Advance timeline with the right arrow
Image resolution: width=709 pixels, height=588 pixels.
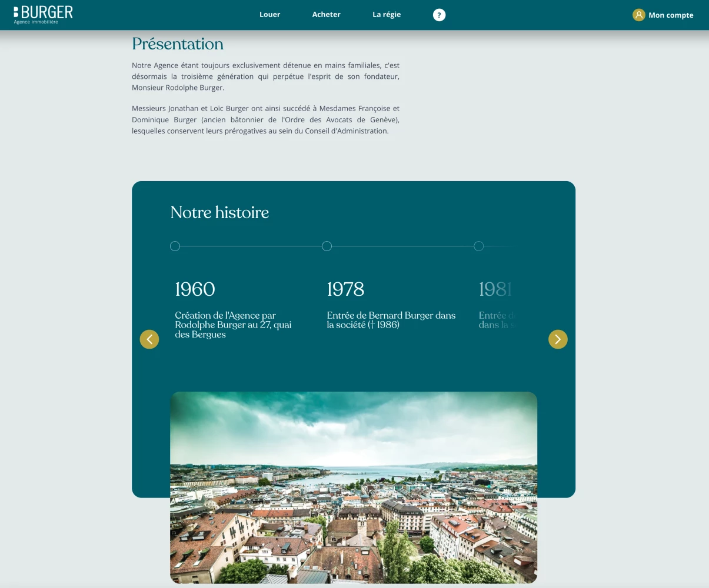tap(558, 339)
